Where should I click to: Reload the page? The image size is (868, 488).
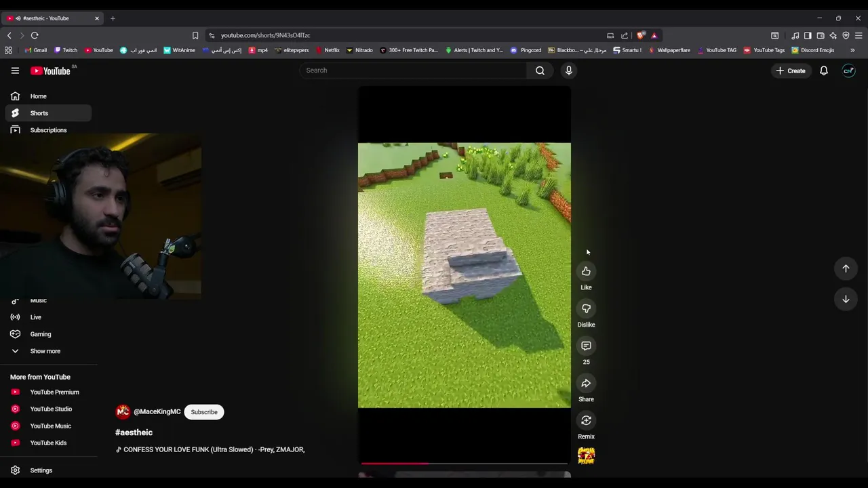(x=35, y=35)
